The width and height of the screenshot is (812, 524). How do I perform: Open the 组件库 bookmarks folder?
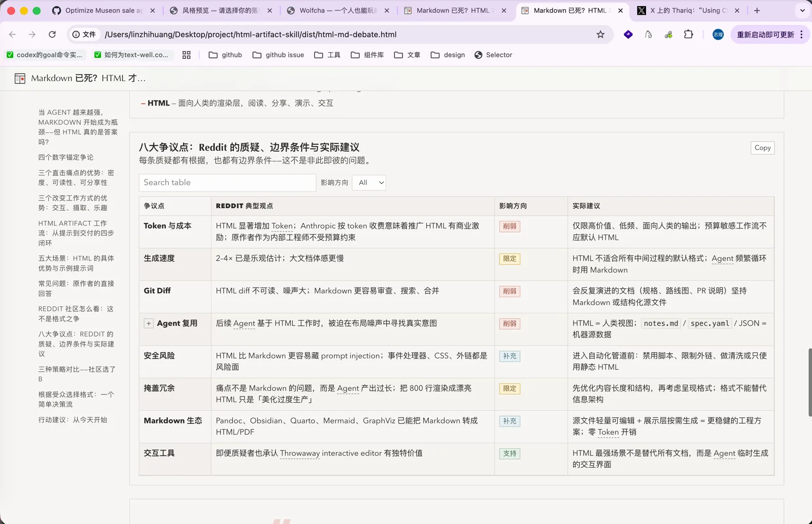[367, 55]
